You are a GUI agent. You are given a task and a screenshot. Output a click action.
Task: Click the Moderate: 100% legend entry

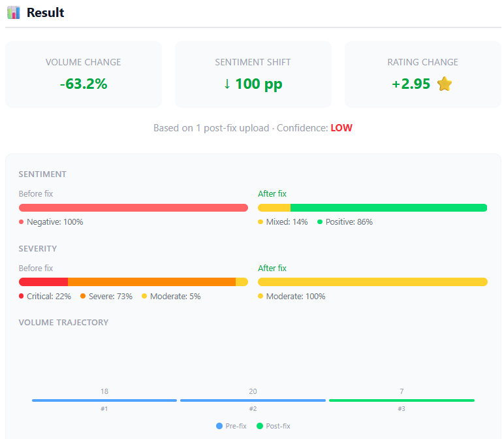(292, 296)
